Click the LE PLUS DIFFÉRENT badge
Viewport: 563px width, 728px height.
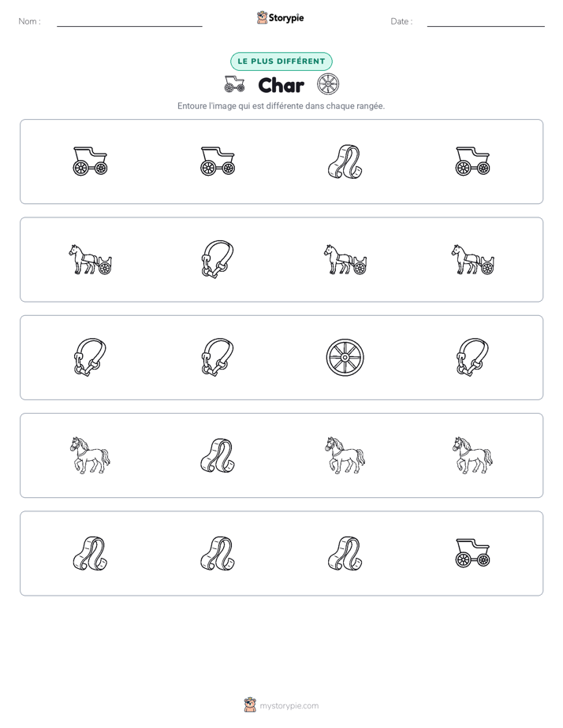(x=281, y=61)
